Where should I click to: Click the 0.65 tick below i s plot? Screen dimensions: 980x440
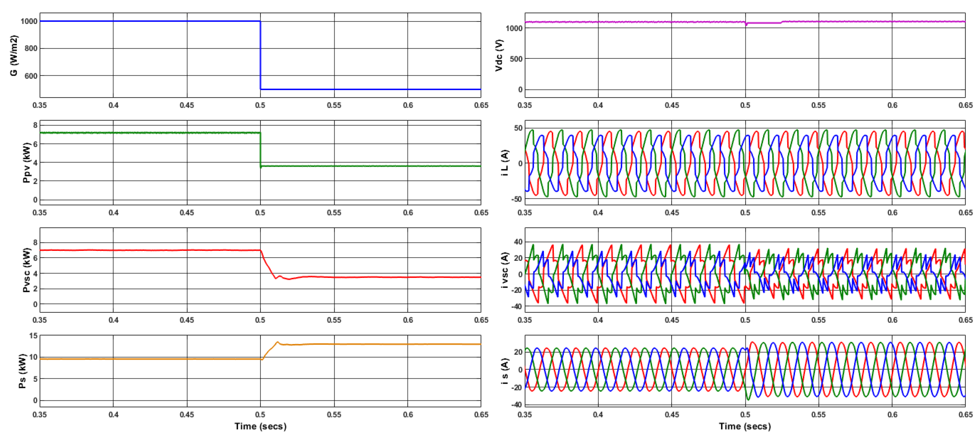click(966, 414)
